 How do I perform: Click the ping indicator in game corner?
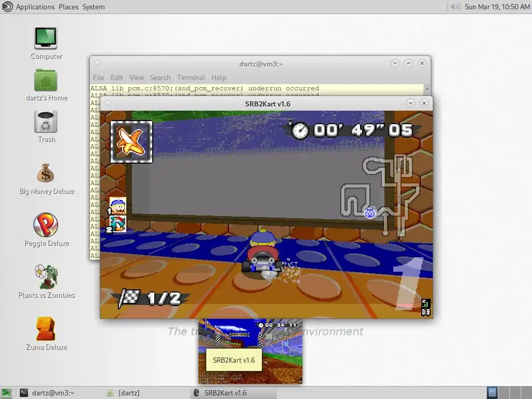(426, 308)
